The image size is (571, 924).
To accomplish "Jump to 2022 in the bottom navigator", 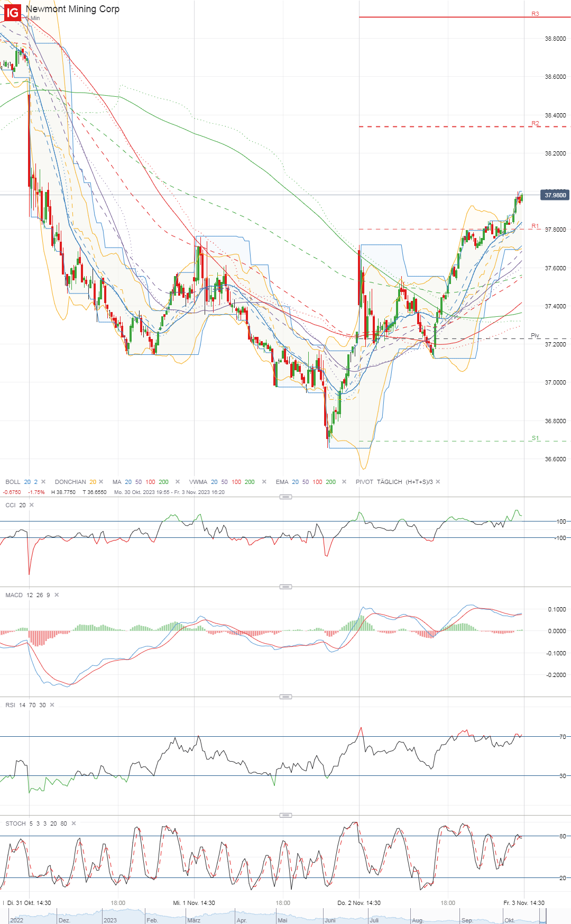I will pyautogui.click(x=16, y=920).
